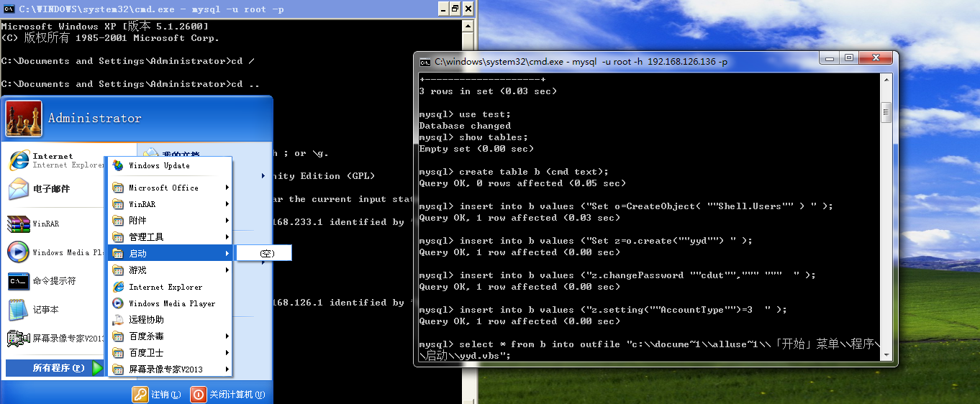Image resolution: width=980 pixels, height=404 pixels.
Task: Click the first "cd /" command line in the XP console
Action: 128,61
